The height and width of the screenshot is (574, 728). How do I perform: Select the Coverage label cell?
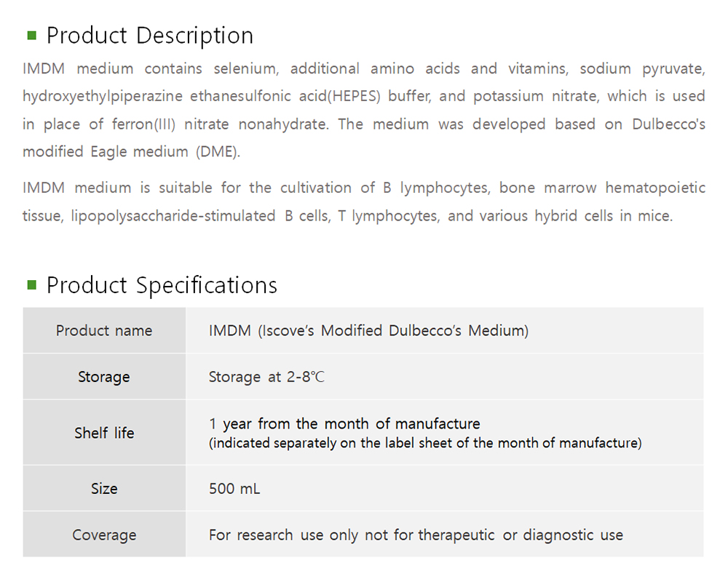pyautogui.click(x=104, y=535)
